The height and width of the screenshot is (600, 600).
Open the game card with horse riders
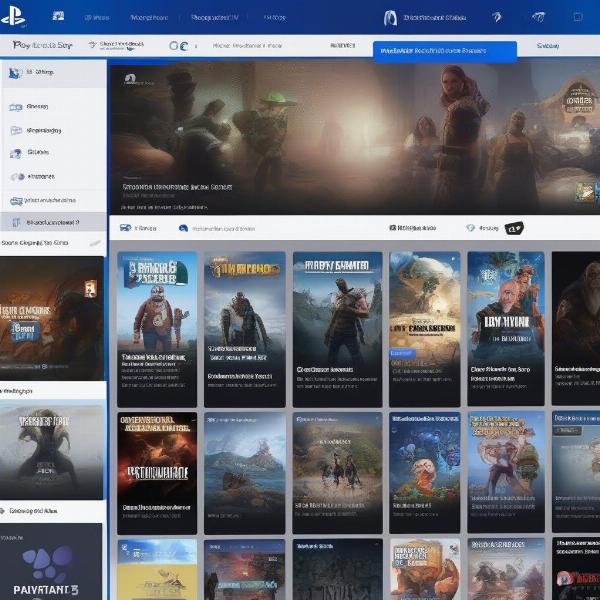(338, 473)
